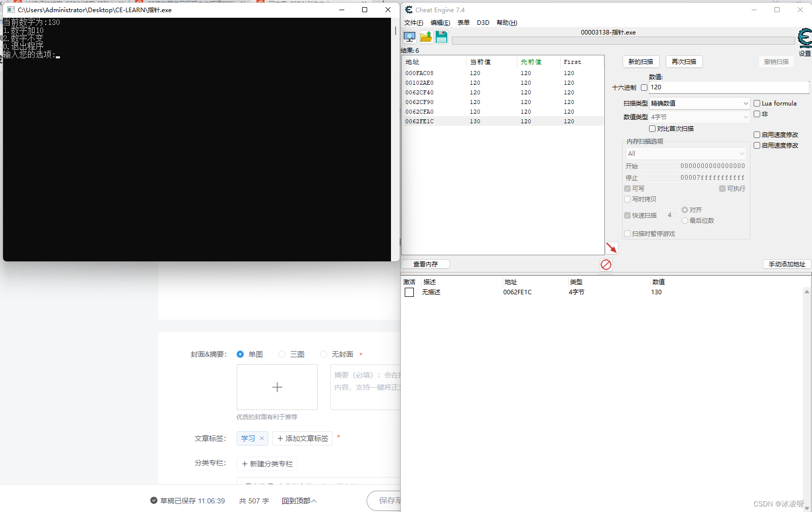The width and height of the screenshot is (812, 512).
Task: Open the 数值类型 dropdown
Action: 699,117
